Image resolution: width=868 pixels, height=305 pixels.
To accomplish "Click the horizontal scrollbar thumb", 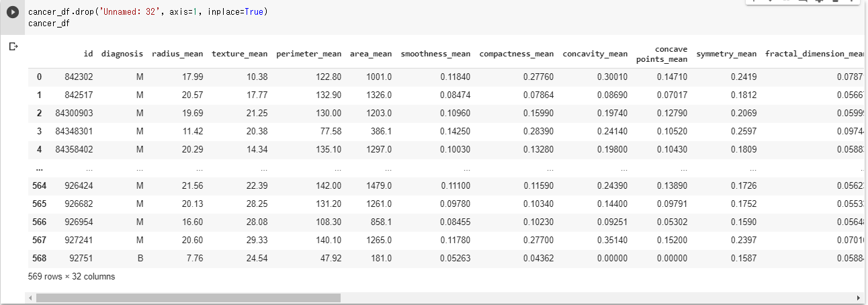I will [x=188, y=298].
